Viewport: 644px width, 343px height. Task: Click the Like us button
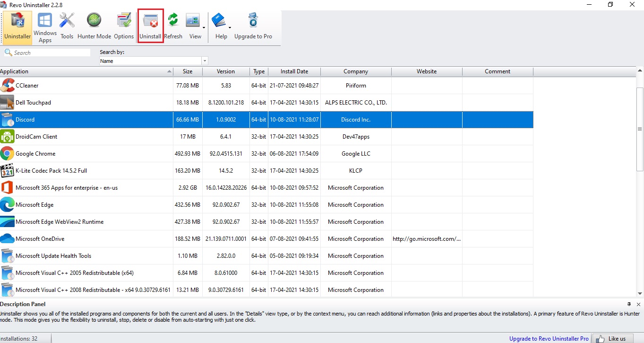(612, 338)
